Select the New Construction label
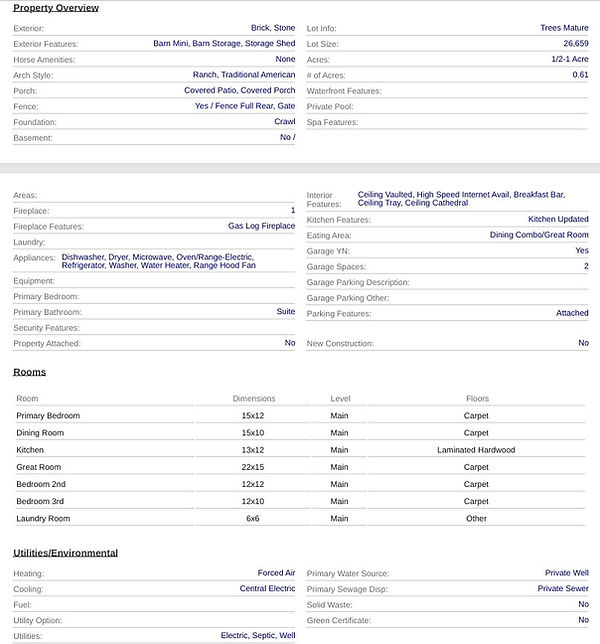 (x=340, y=343)
